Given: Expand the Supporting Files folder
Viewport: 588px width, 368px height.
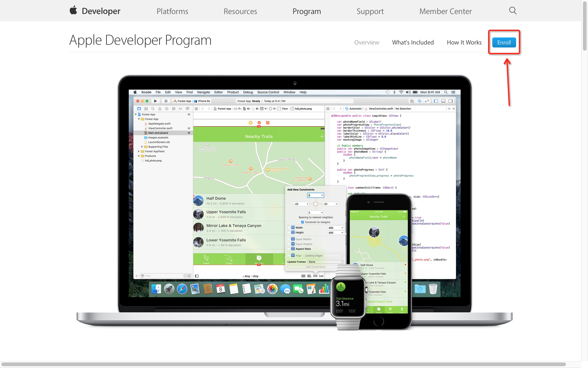Looking at the screenshot, I should click(142, 147).
